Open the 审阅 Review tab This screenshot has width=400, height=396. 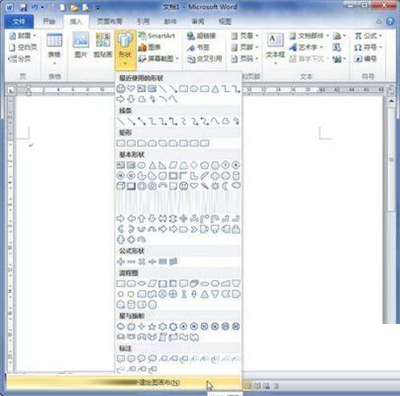(198, 21)
